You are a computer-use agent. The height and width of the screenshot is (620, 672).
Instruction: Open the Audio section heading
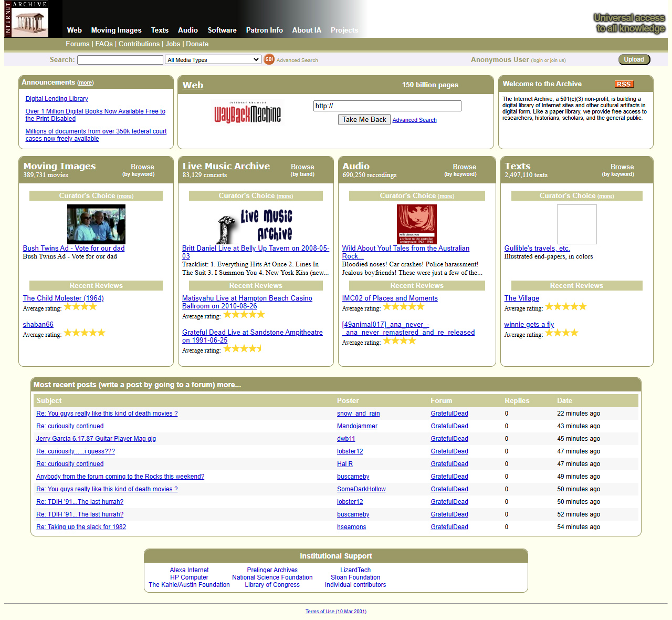[356, 166]
